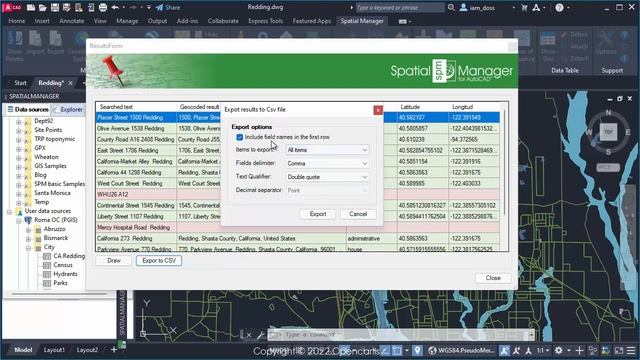Click the TOP face of the ViewCube

608,132
